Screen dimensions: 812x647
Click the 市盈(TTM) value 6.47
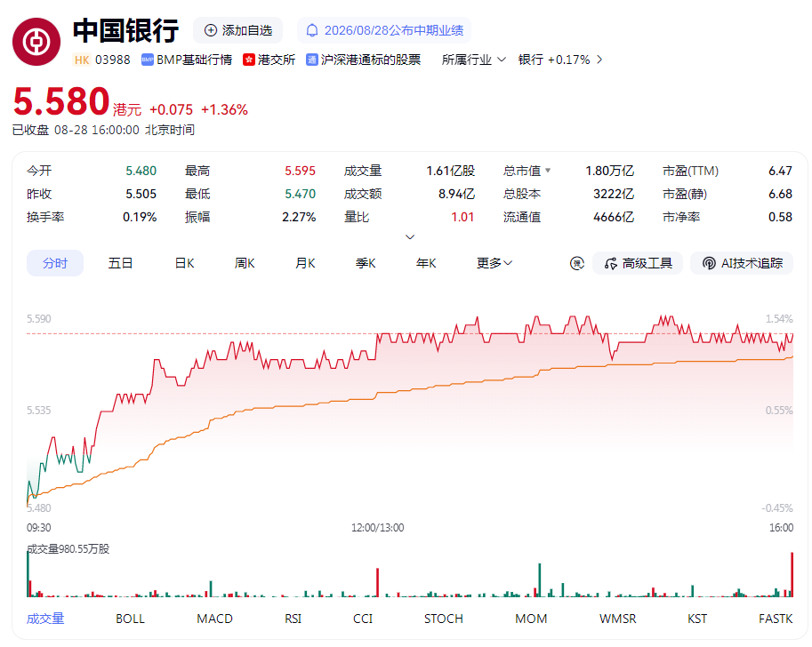click(780, 171)
